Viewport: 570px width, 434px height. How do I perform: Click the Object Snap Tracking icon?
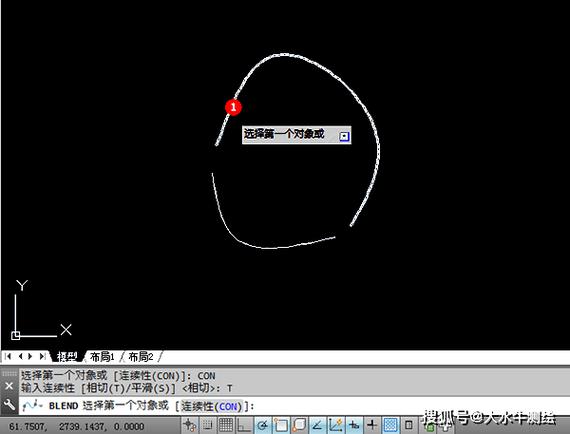point(317,425)
